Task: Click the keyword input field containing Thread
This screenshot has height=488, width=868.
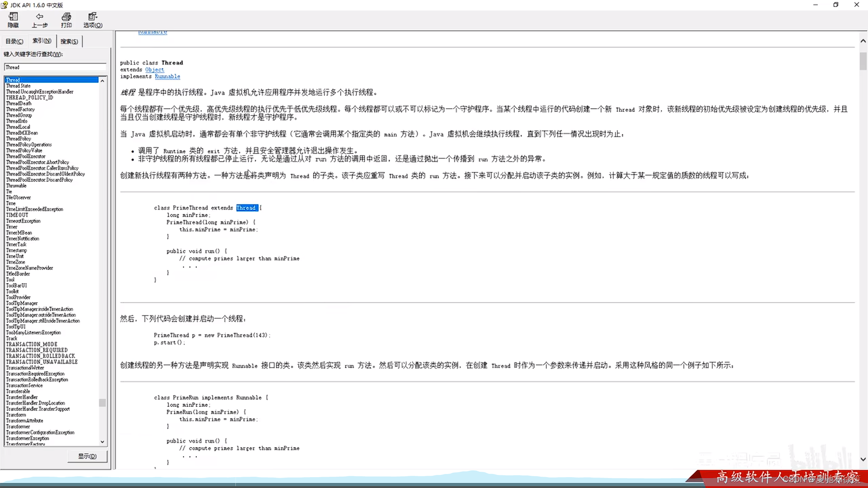Action: 55,67
